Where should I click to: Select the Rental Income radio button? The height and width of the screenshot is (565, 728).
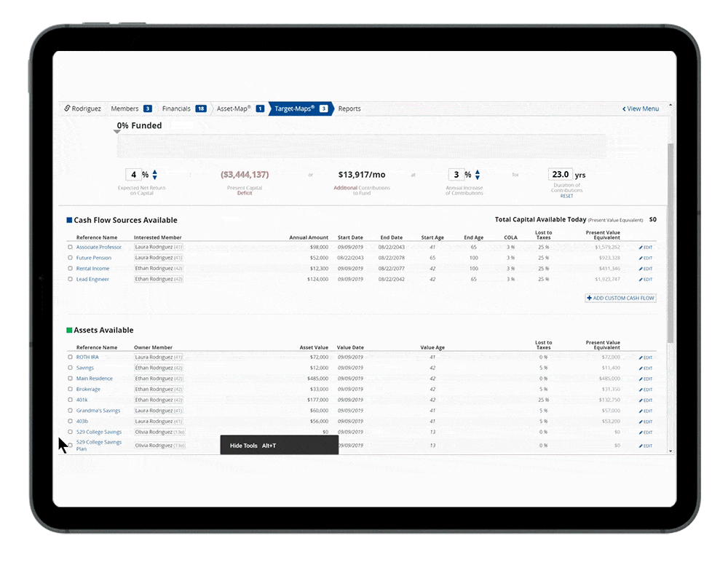70,269
